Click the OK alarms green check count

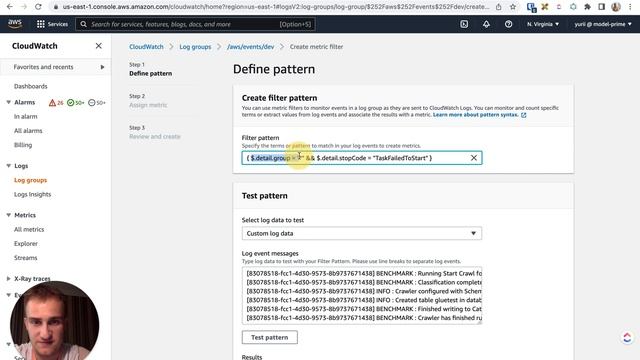pos(76,102)
